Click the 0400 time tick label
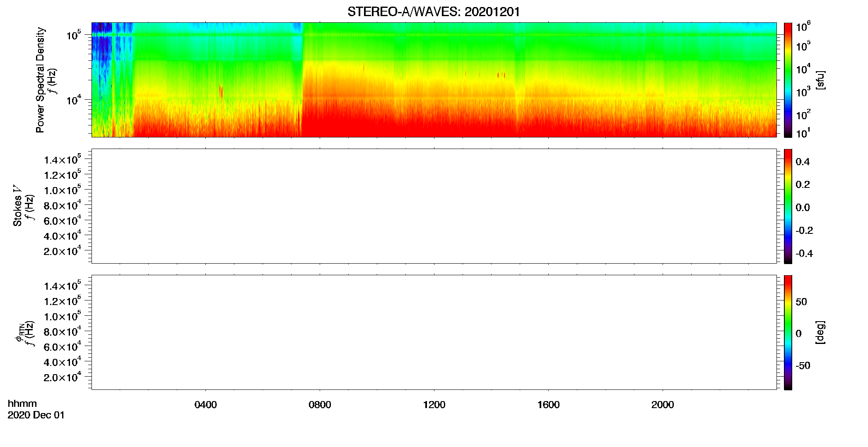Screen dimensions: 868x447 [205, 405]
